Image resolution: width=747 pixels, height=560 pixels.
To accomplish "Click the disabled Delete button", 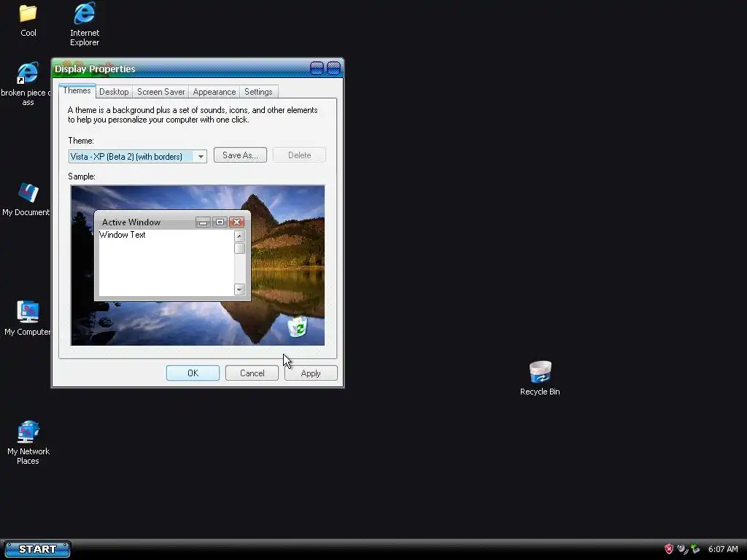I will click(x=299, y=155).
